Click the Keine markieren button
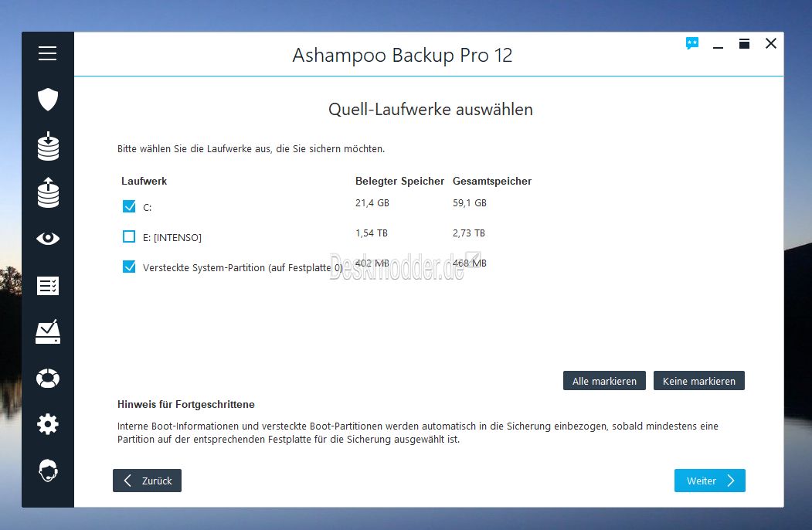 (699, 381)
